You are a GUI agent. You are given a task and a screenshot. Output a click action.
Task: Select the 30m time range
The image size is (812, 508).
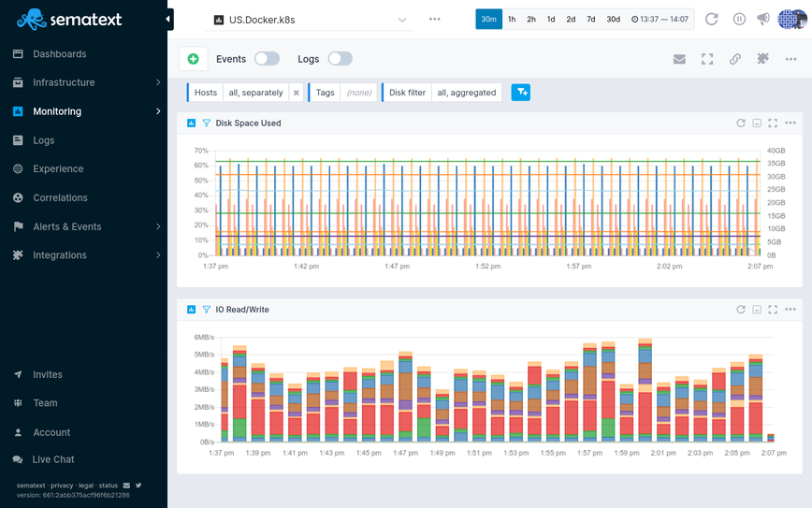[x=489, y=19]
